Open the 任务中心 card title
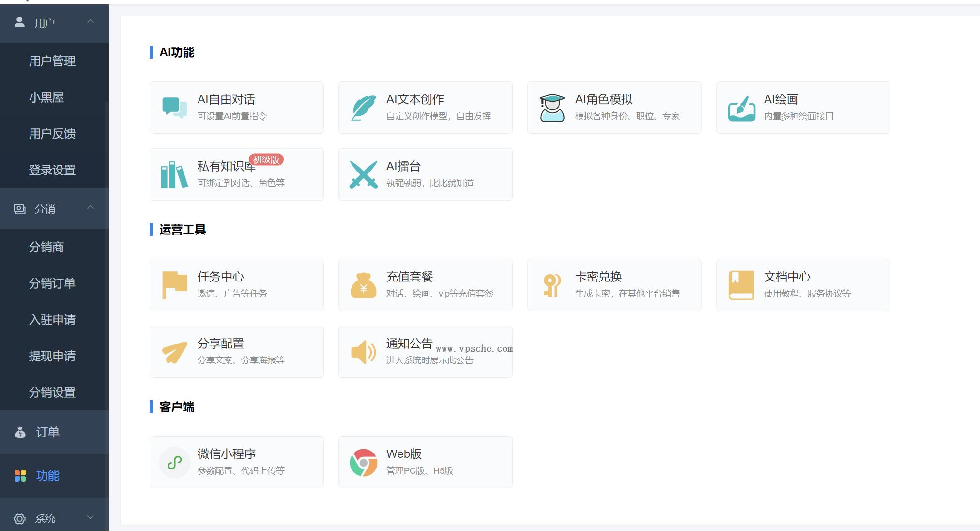This screenshot has height=531, width=980. (220, 277)
